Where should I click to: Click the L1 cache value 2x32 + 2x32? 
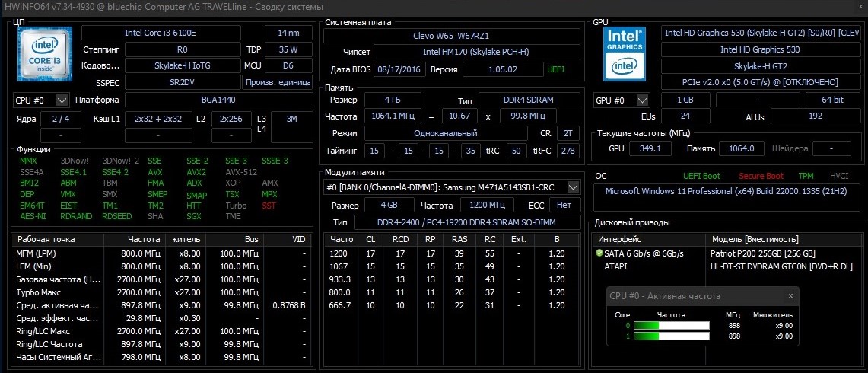157,119
